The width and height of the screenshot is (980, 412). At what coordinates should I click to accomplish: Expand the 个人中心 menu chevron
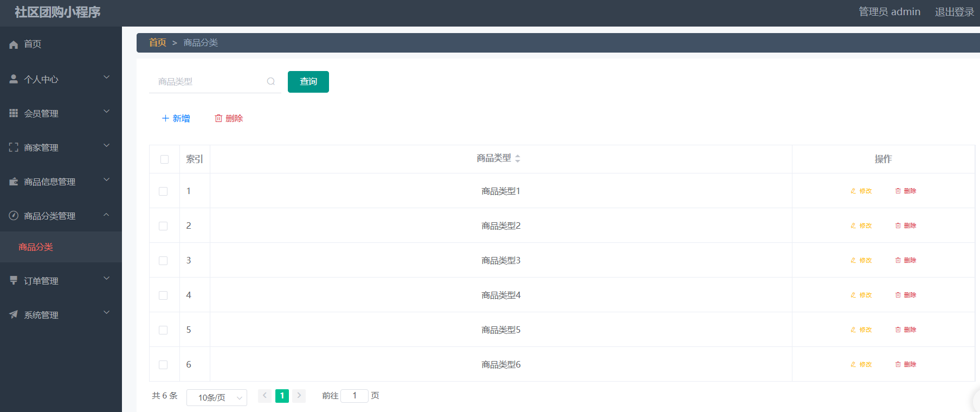[x=107, y=77]
